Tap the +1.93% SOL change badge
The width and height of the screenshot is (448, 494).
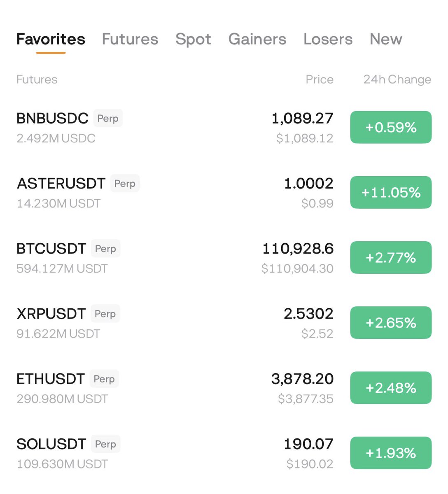391,453
